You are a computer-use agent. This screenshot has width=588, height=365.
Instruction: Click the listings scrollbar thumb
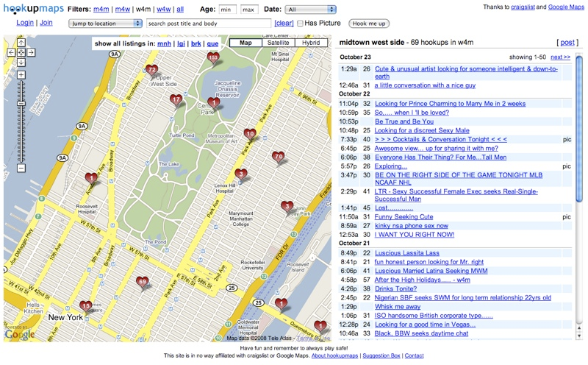(579, 130)
